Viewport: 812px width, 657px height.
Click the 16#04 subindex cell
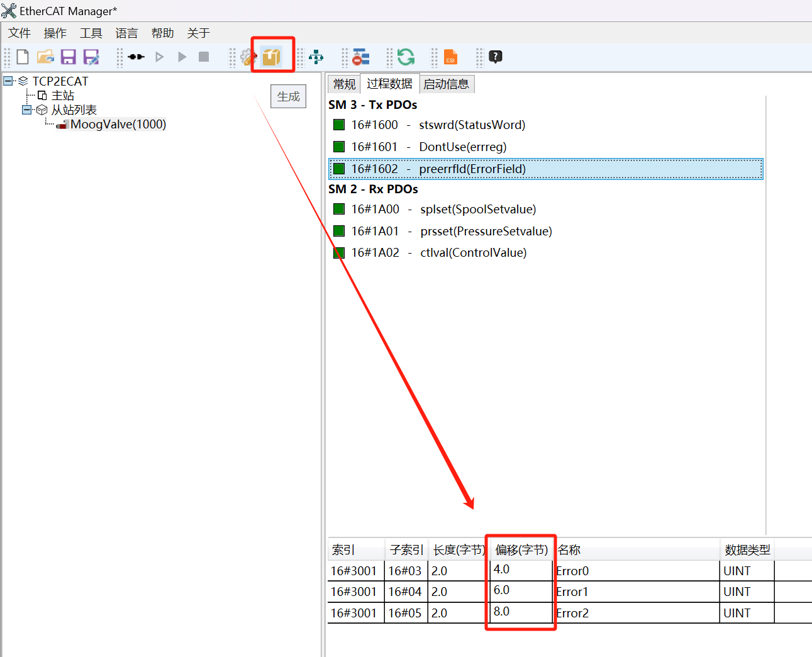tap(406, 592)
